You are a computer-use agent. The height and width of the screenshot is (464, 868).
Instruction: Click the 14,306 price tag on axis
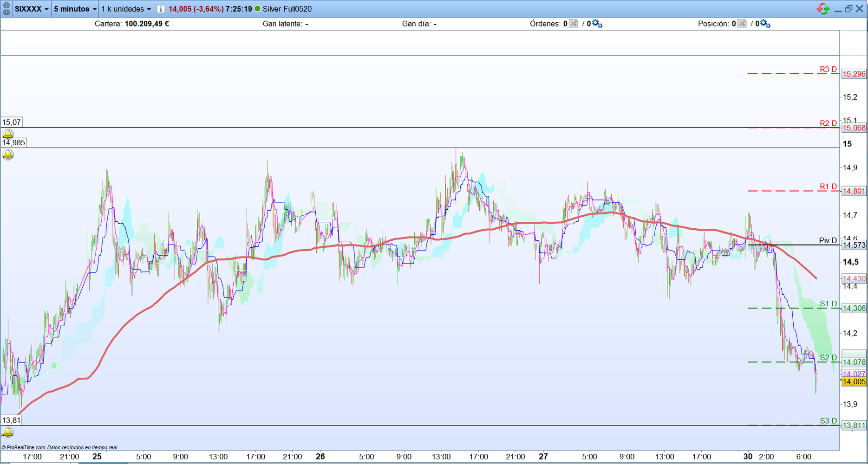[x=854, y=308]
